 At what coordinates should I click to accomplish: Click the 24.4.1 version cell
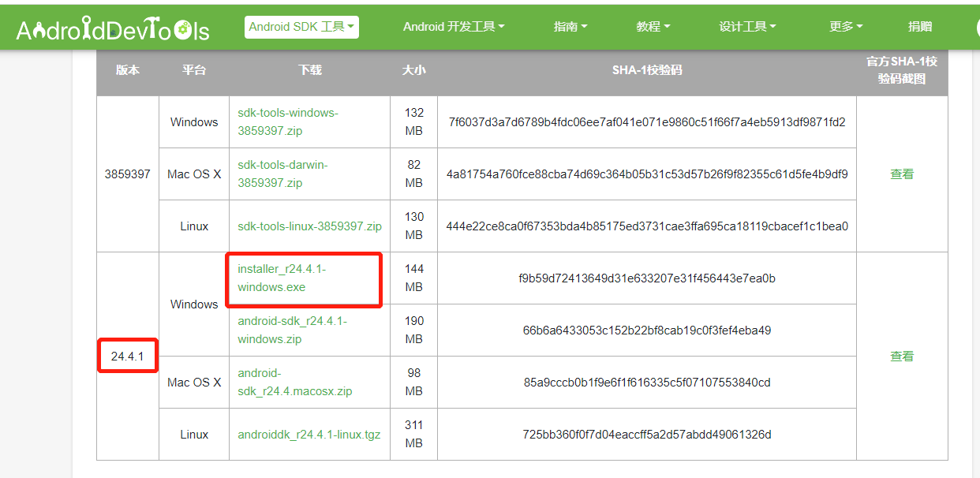(x=128, y=357)
